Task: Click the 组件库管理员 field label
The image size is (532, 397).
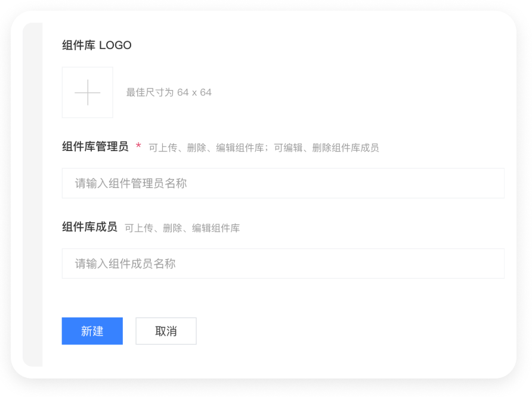Action: [x=95, y=147]
